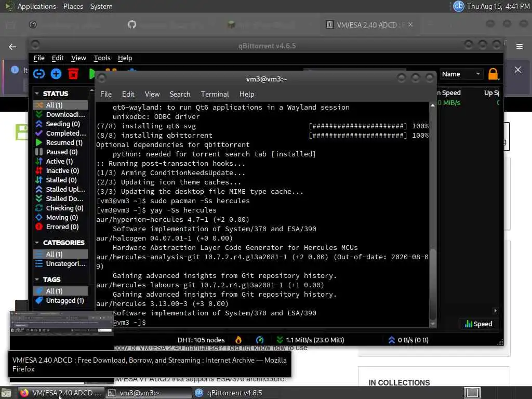This screenshot has height=399, width=532.
Task: Click the Firefox VM/ESA taskbar button
Action: (60, 393)
